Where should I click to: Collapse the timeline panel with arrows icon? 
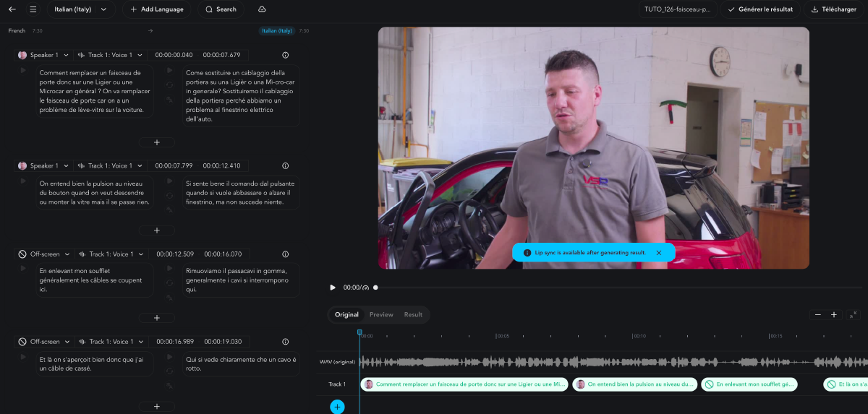click(853, 315)
